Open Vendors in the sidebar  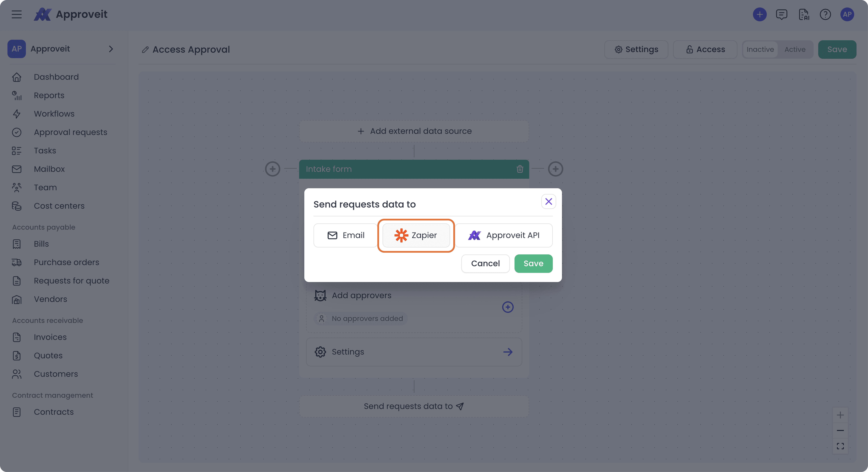(50, 299)
